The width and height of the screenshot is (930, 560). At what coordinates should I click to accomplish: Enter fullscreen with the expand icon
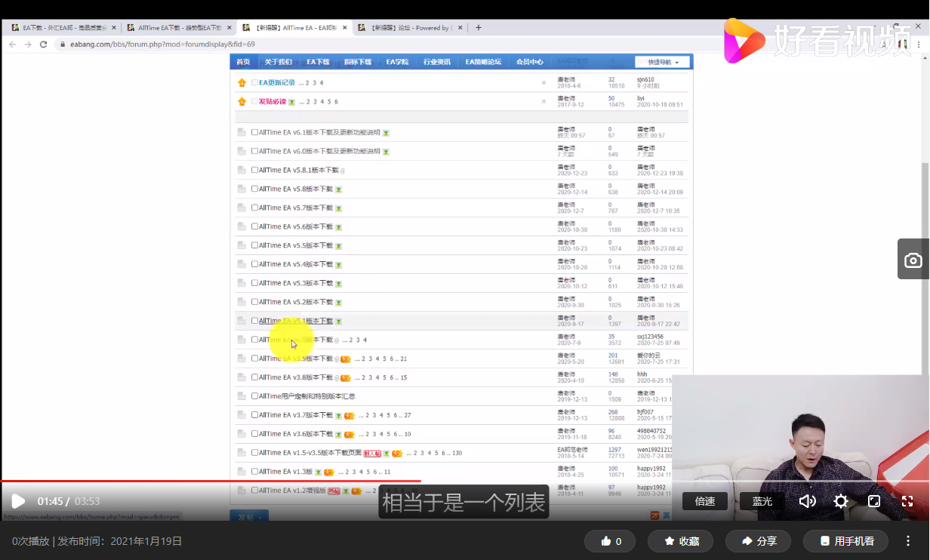pos(907,501)
